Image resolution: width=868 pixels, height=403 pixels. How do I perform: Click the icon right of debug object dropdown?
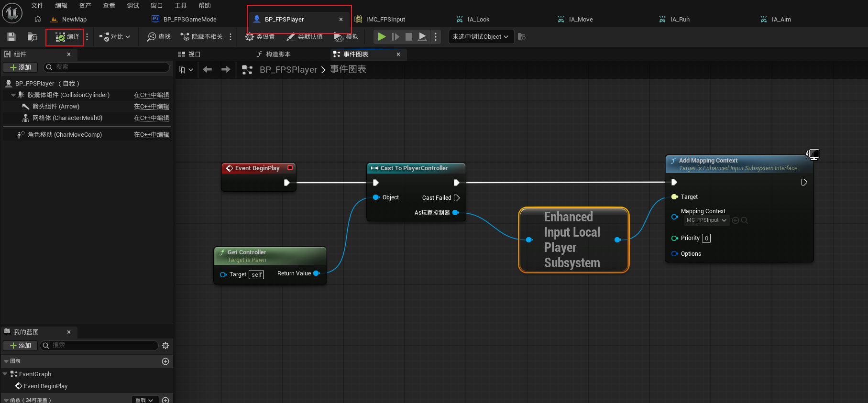pyautogui.click(x=522, y=37)
